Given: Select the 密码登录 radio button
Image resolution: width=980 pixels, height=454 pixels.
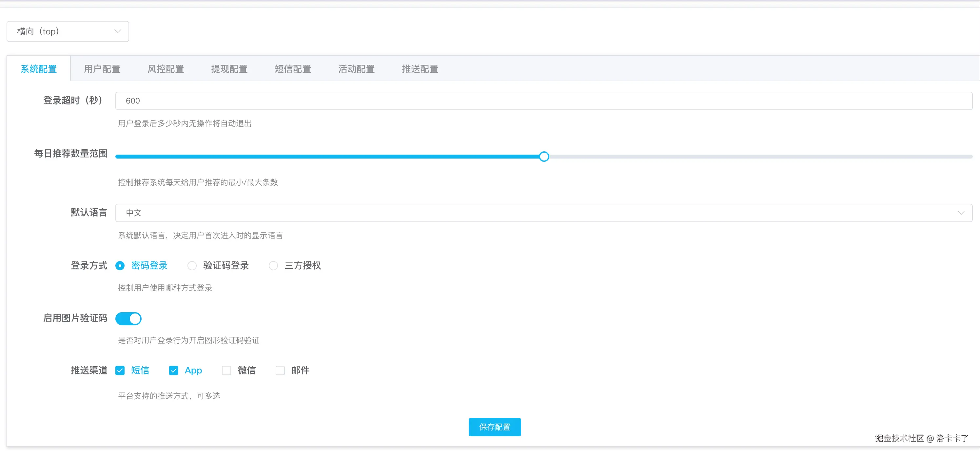Looking at the screenshot, I should [x=120, y=266].
